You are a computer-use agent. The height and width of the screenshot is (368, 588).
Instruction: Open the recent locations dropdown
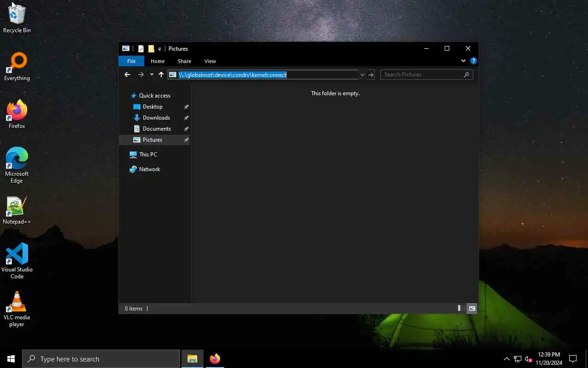(152, 75)
